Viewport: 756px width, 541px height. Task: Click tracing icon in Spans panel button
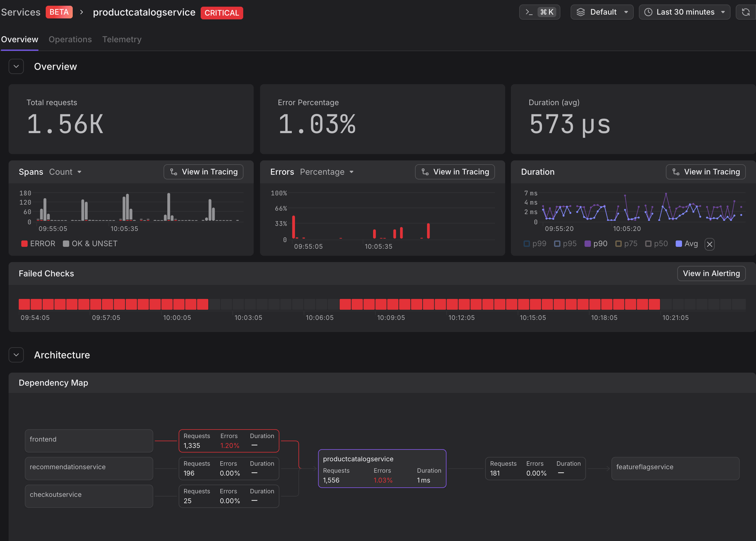[173, 172]
